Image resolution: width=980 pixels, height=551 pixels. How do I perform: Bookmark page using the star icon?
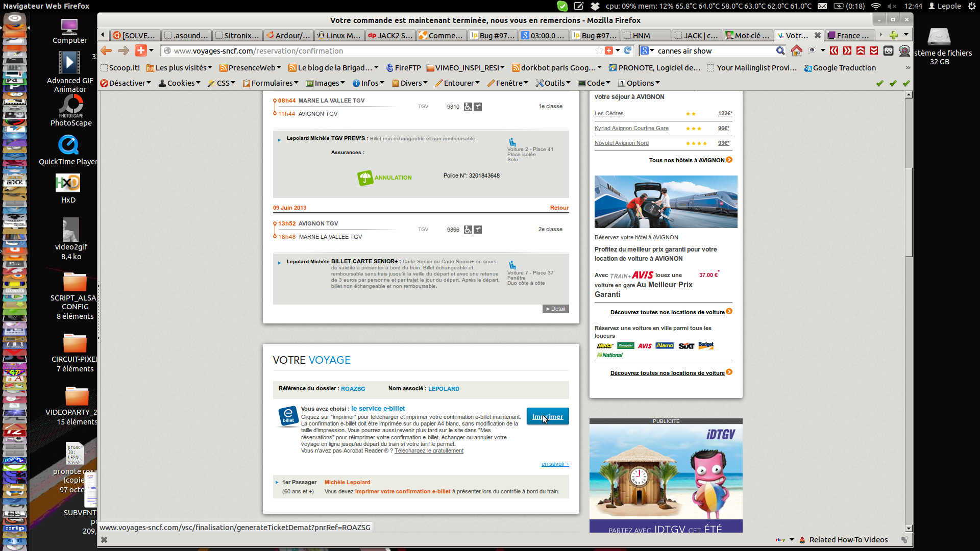599,51
